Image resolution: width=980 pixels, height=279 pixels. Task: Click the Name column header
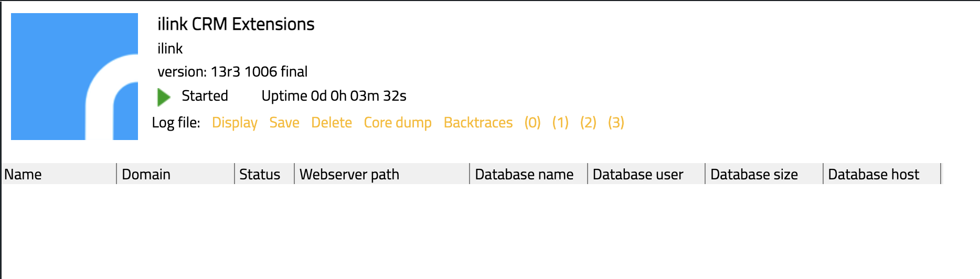[x=23, y=174]
